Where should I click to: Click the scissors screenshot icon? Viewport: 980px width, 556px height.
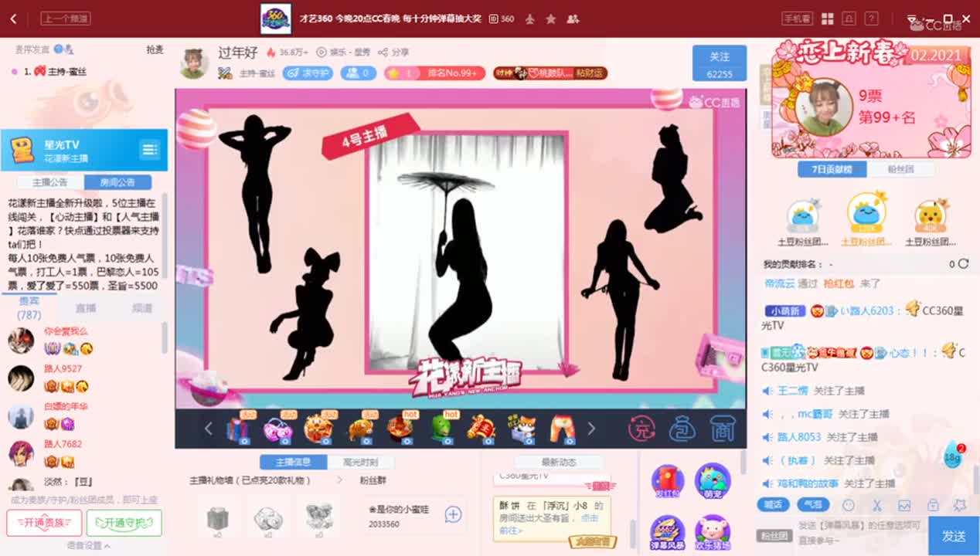876,505
